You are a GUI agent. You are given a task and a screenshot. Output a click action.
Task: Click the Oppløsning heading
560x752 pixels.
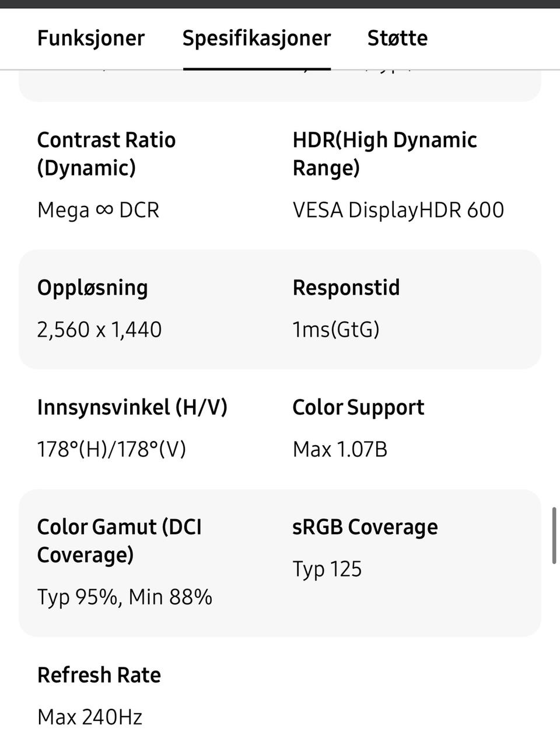tap(92, 288)
